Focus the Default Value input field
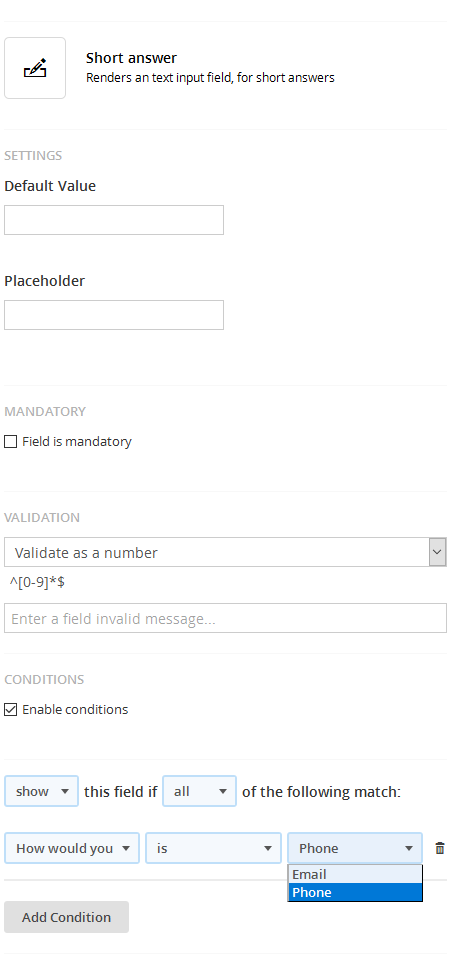The height and width of the screenshot is (971, 461). coord(114,220)
